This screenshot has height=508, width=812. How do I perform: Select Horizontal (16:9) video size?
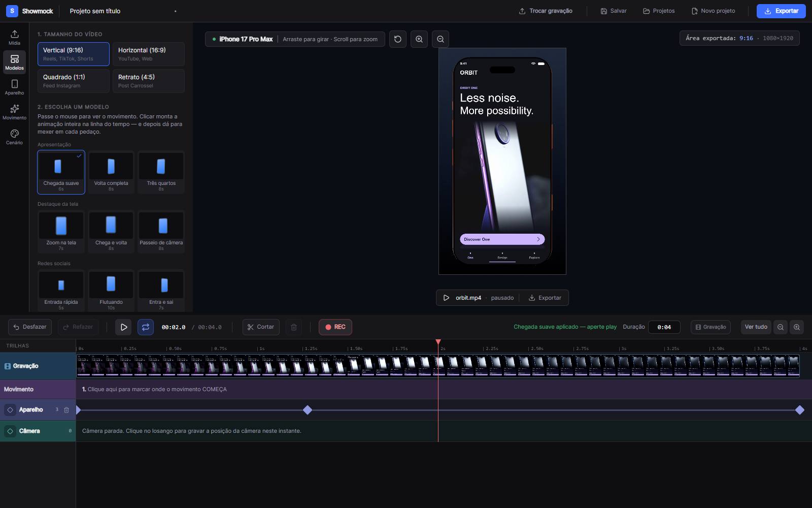[148, 54]
